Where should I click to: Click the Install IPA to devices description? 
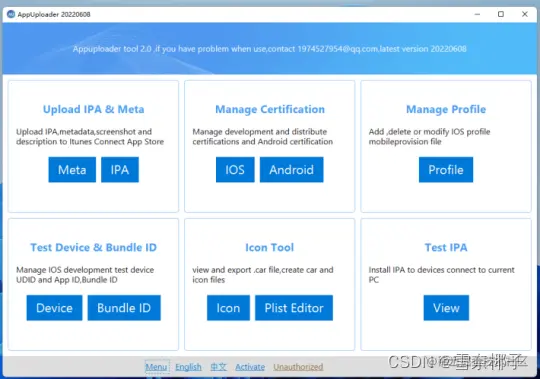442,275
